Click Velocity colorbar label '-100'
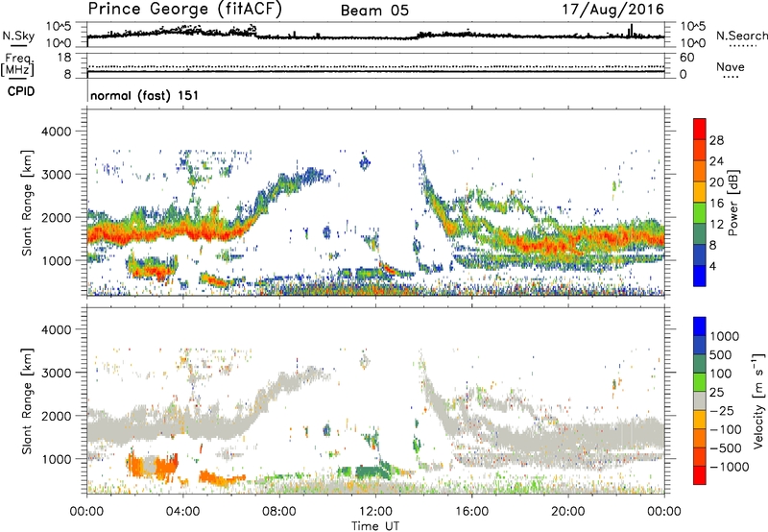Viewport: 768px width, 532px height. click(x=725, y=429)
